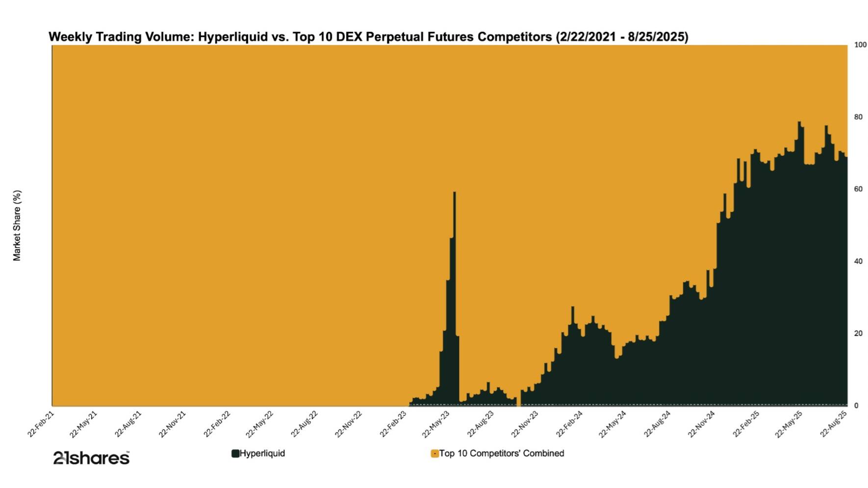Click the orange Top 10 Competitors legend swatch

point(434,454)
